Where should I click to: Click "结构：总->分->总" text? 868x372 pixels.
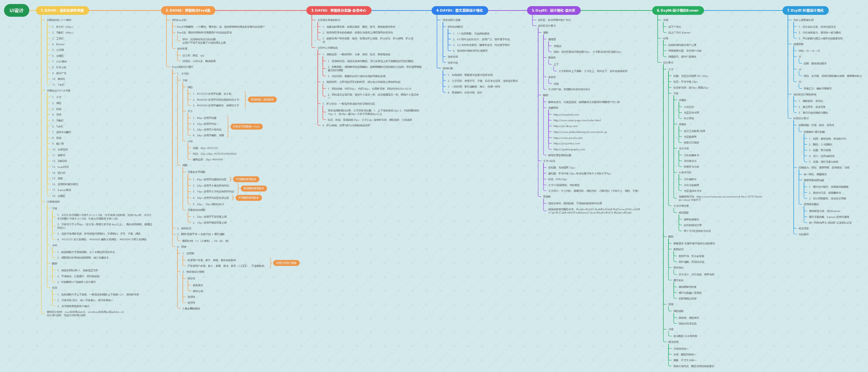809,51
